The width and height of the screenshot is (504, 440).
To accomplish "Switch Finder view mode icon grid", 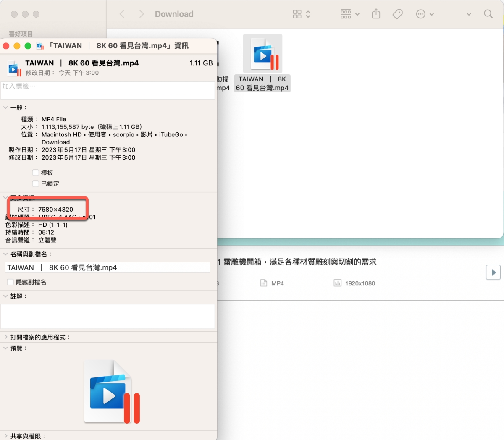I will [302, 14].
